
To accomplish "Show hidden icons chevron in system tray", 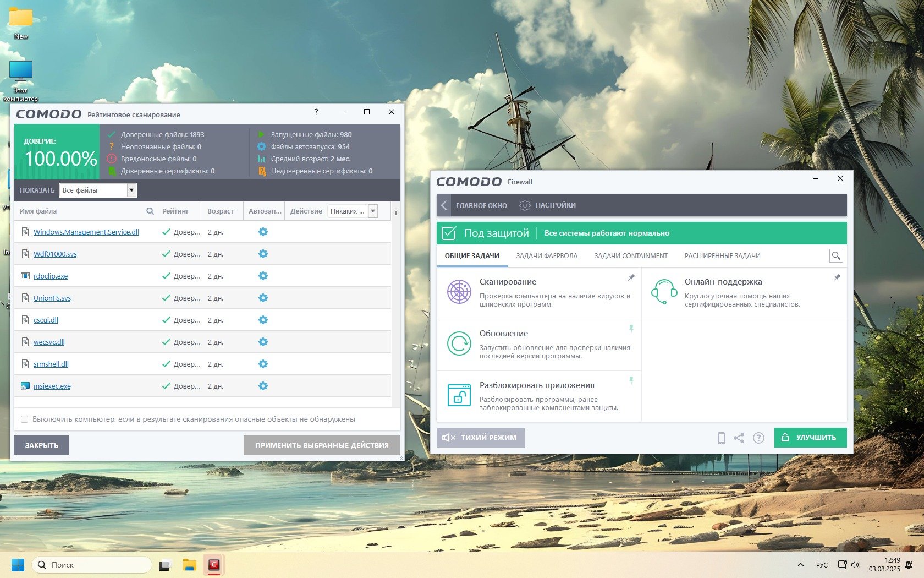I will (800, 565).
